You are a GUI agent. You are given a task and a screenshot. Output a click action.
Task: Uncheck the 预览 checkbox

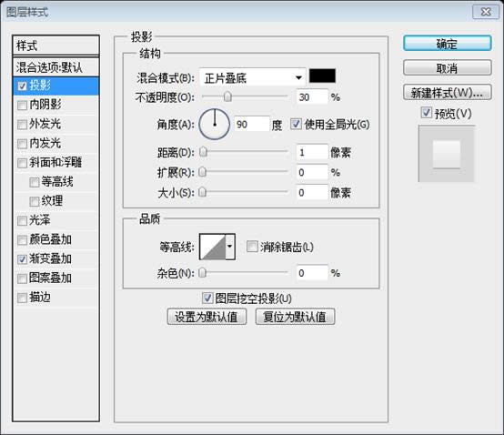[426, 113]
